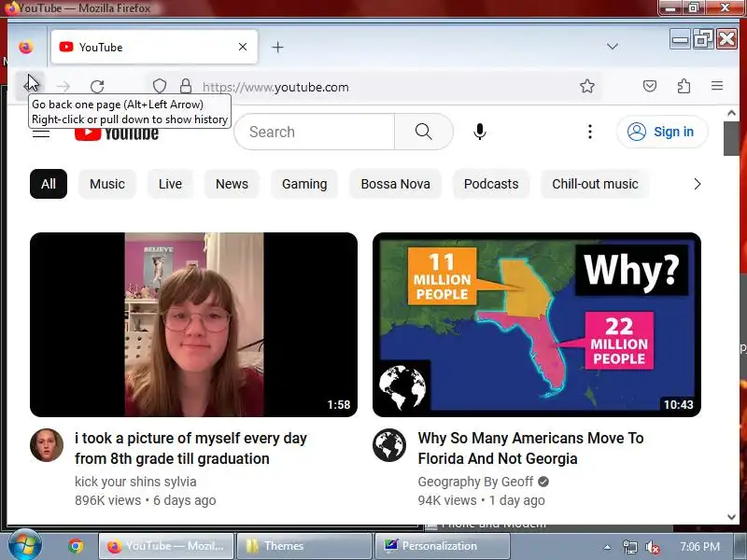Click the '896K views • 6 days ago' text

click(x=146, y=500)
